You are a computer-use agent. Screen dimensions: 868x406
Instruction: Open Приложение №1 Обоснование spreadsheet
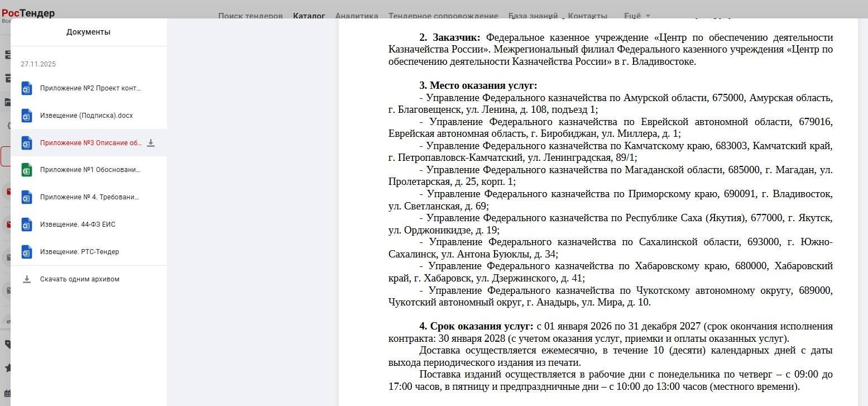[x=90, y=170]
